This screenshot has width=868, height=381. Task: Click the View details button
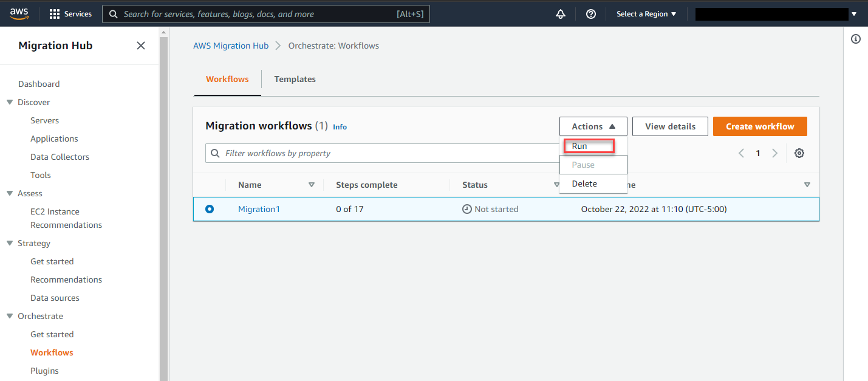point(670,126)
